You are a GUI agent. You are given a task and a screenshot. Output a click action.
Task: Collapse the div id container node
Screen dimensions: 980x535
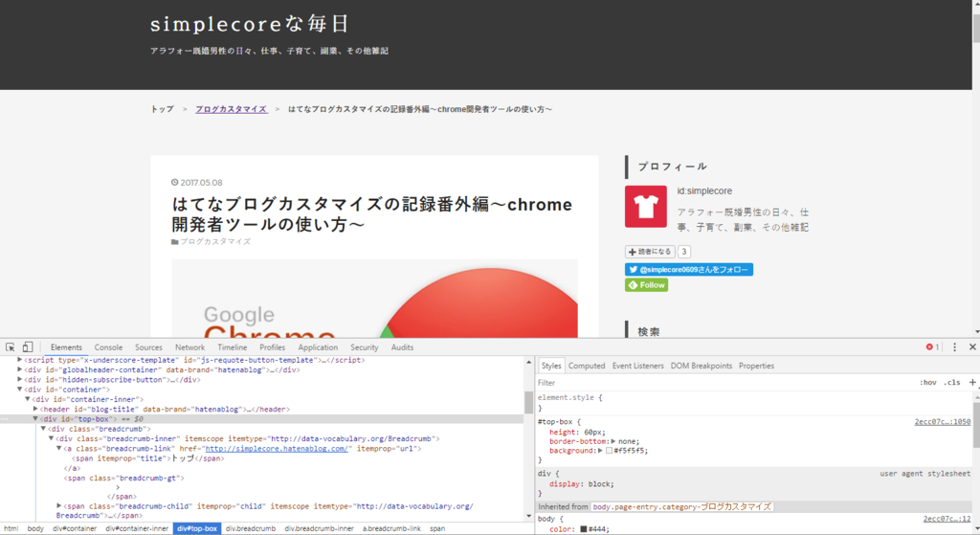point(20,390)
